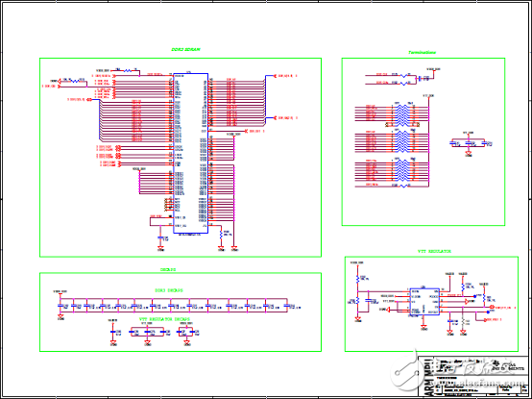Click the GND symbol below the regulator IC
The image size is (532, 399).
pyautogui.click(x=423, y=328)
